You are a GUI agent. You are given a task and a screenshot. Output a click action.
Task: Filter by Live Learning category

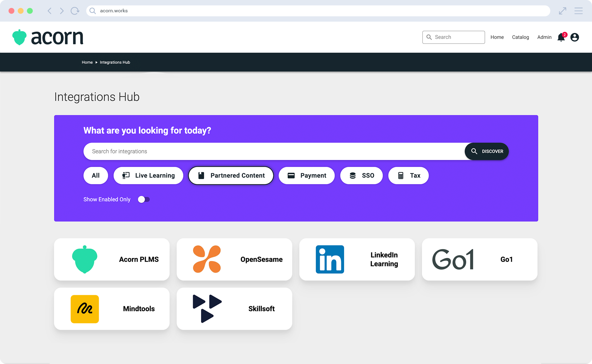(148, 175)
